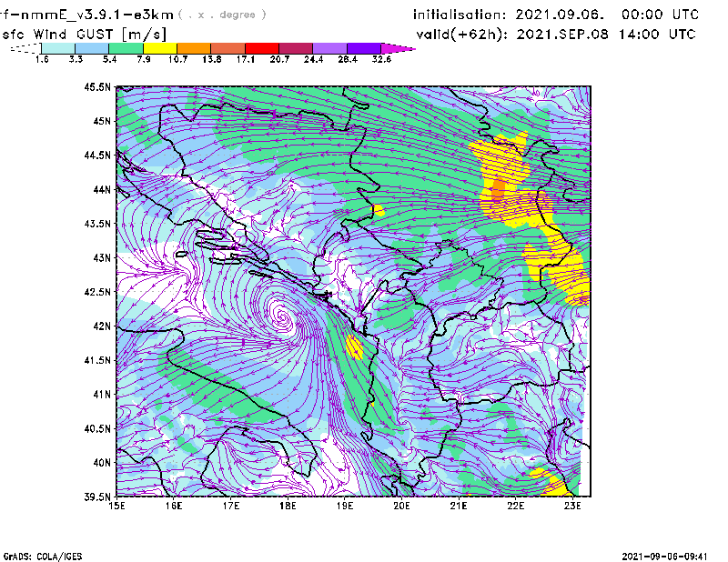The width and height of the screenshot is (728, 562).
Task: Select the yellow 7.9–10.7 legend swatch
Action: click(160, 48)
